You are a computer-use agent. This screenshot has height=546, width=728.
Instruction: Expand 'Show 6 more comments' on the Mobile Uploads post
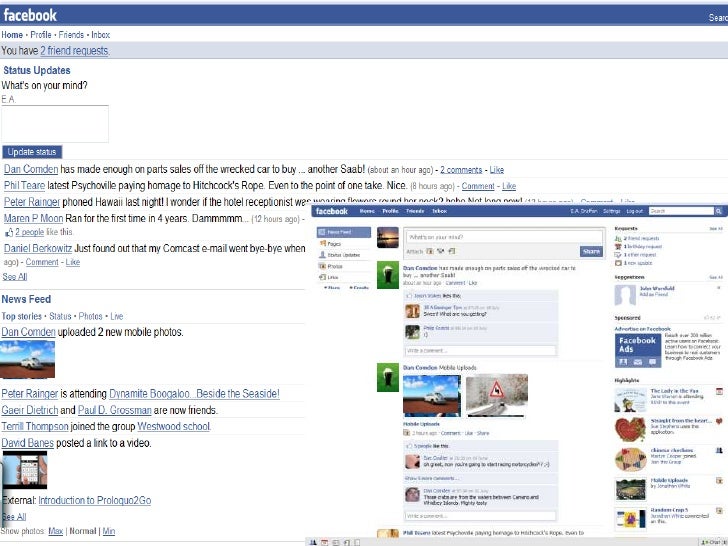tap(432, 478)
